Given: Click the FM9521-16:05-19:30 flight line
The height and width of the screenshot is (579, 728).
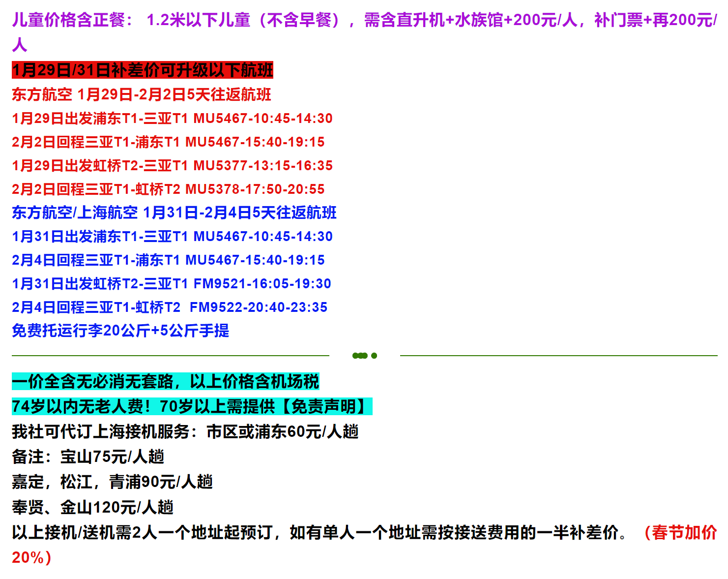Looking at the screenshot, I should (172, 284).
